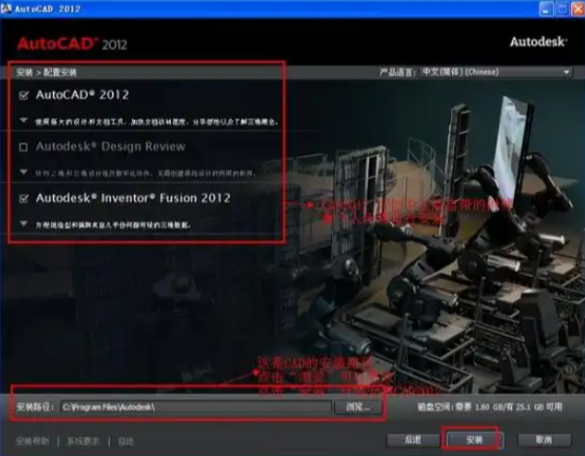
Task: Click the AutoCAD 2012 red logo
Action: [x=72, y=44]
